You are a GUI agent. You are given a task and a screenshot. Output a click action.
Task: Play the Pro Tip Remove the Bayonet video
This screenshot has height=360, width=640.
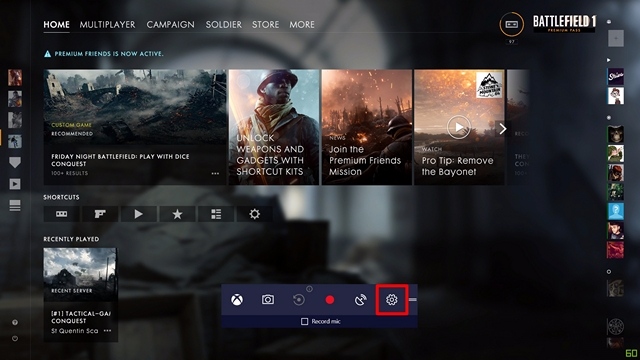[x=459, y=127]
